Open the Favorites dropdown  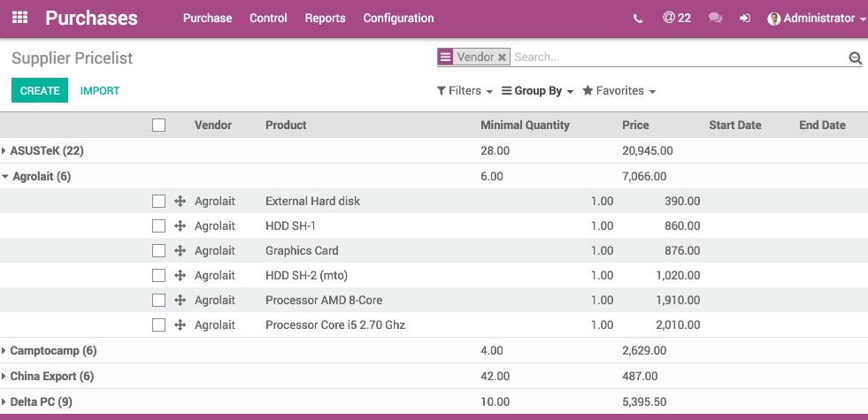tap(618, 91)
